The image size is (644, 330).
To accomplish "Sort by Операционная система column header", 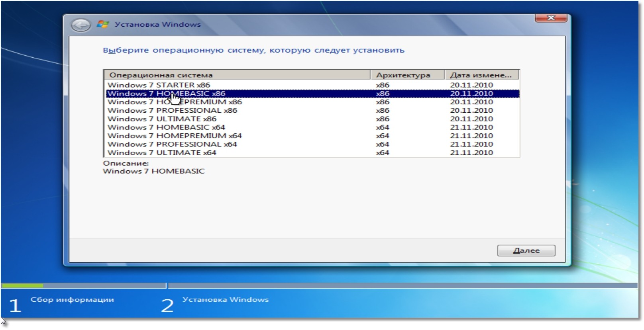I will tap(237, 75).
